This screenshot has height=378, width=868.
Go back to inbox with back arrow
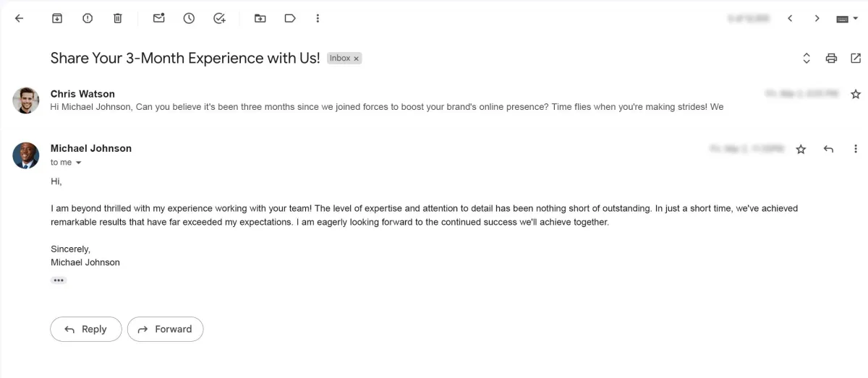click(x=19, y=18)
